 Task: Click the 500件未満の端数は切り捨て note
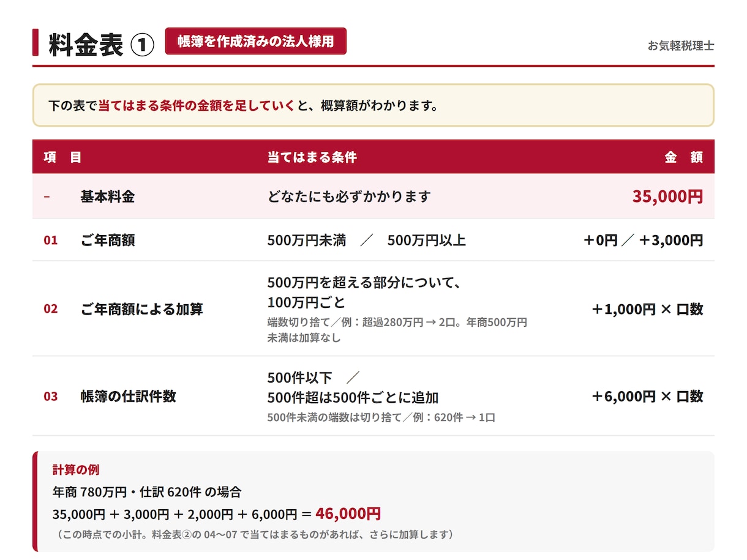tap(381, 418)
